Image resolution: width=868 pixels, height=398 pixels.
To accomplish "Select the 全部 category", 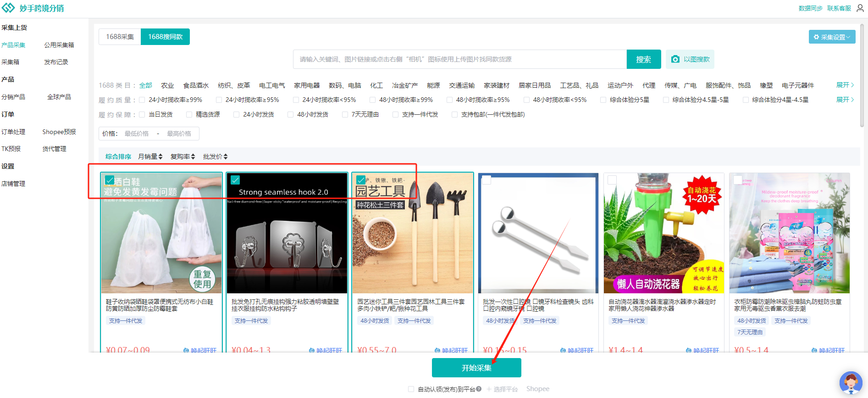I will click(146, 85).
